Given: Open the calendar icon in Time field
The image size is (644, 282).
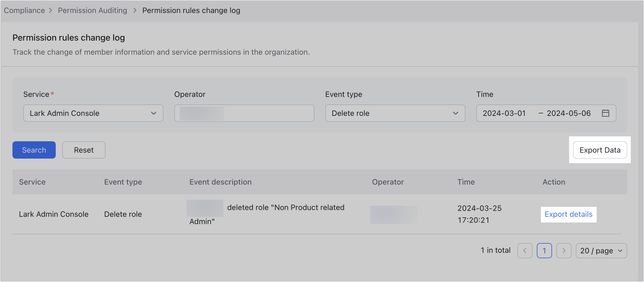Looking at the screenshot, I should click(606, 113).
